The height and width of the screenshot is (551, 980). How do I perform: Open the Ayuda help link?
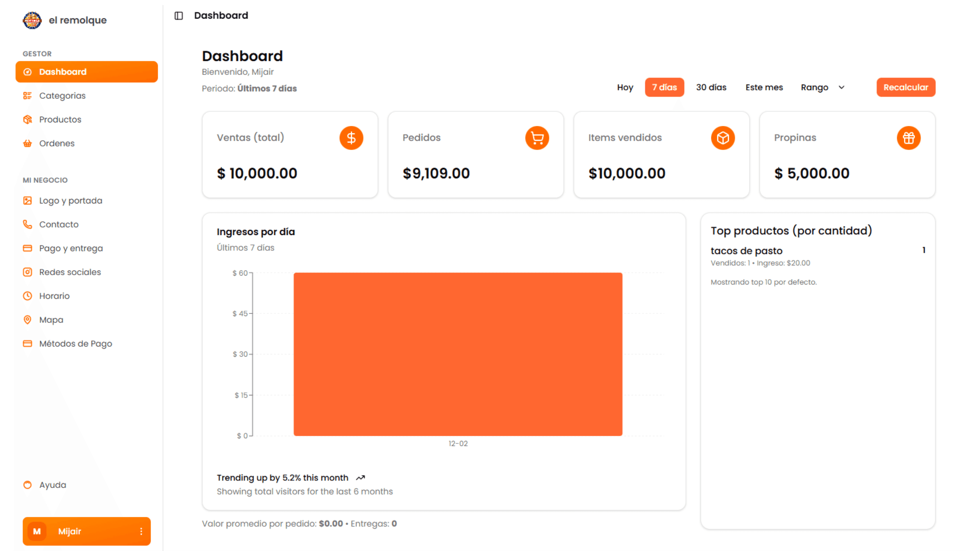[x=52, y=485]
